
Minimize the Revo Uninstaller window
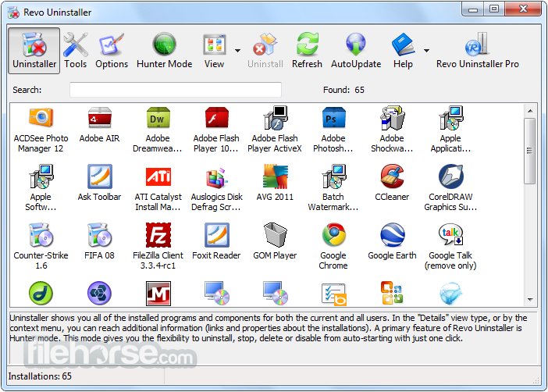(473, 9)
